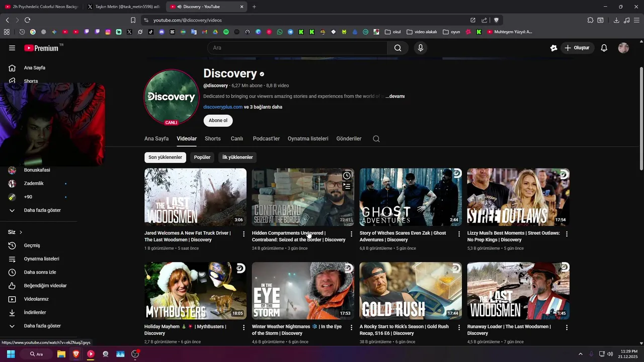
Task: Bookmark this page in address bar
Action: [x=133, y=20]
